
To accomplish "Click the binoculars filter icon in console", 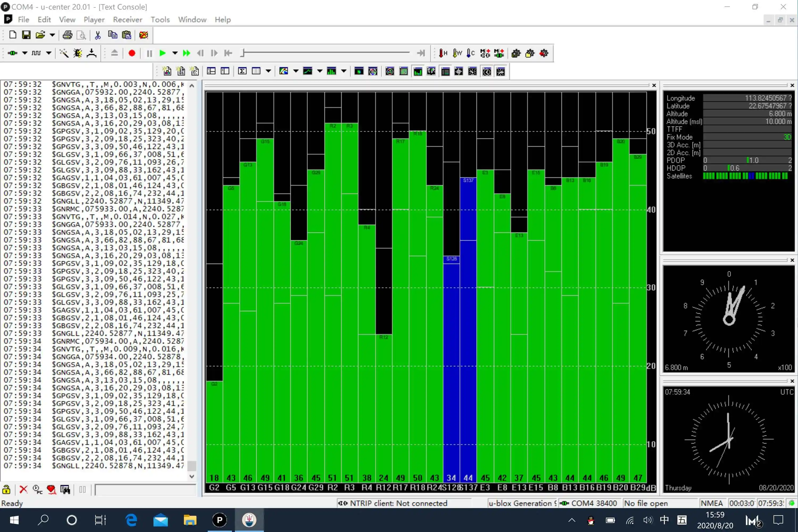I will (x=65, y=489).
